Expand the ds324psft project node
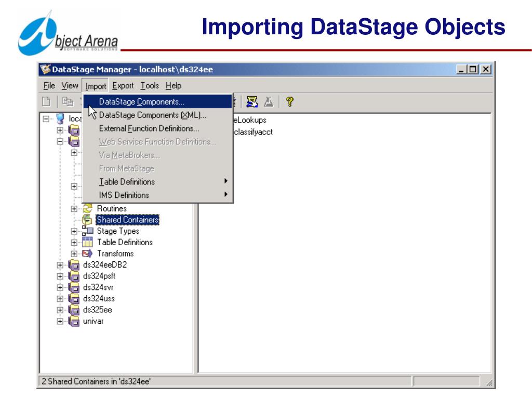The height and width of the screenshot is (411, 532). pos(60,276)
